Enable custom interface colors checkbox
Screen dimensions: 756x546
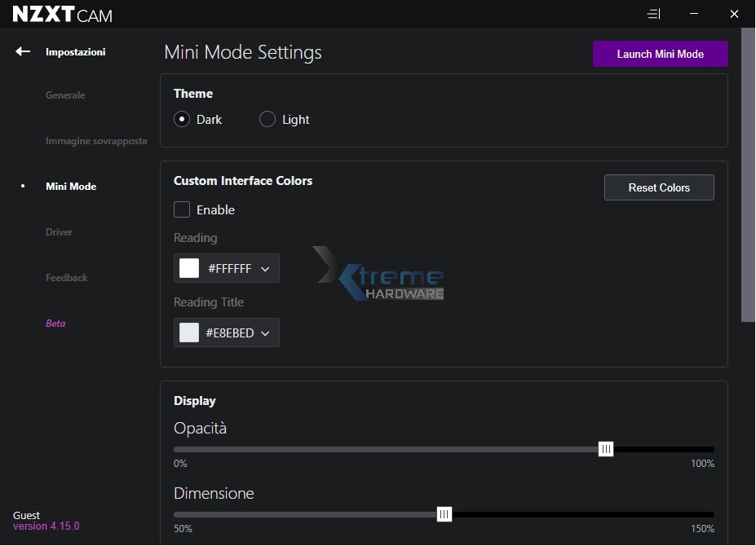[x=182, y=209]
